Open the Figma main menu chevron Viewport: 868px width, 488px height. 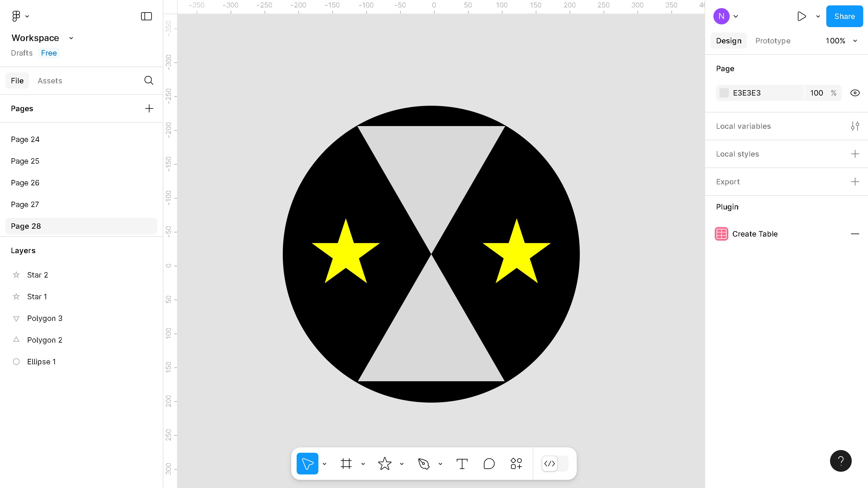pos(27,16)
